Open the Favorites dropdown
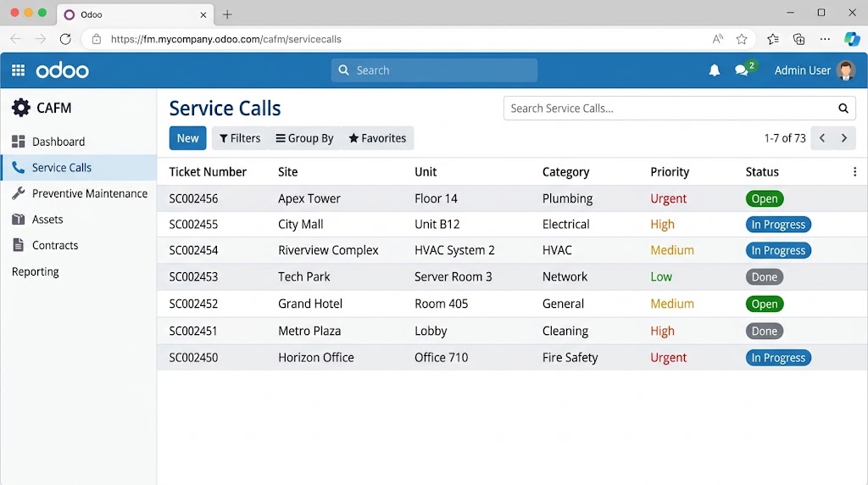The image size is (868, 485). (x=377, y=138)
